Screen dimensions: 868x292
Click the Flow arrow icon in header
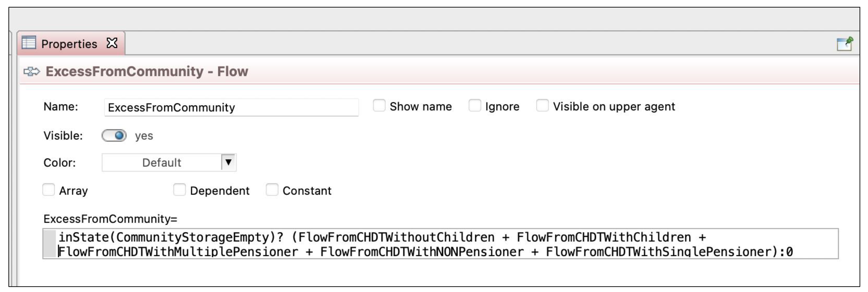pyautogui.click(x=32, y=71)
